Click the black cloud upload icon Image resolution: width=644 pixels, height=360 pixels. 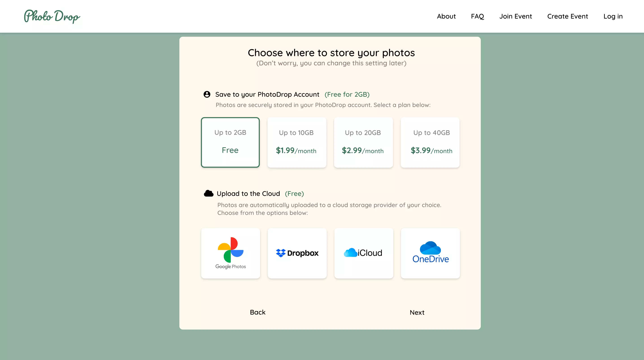click(x=209, y=193)
